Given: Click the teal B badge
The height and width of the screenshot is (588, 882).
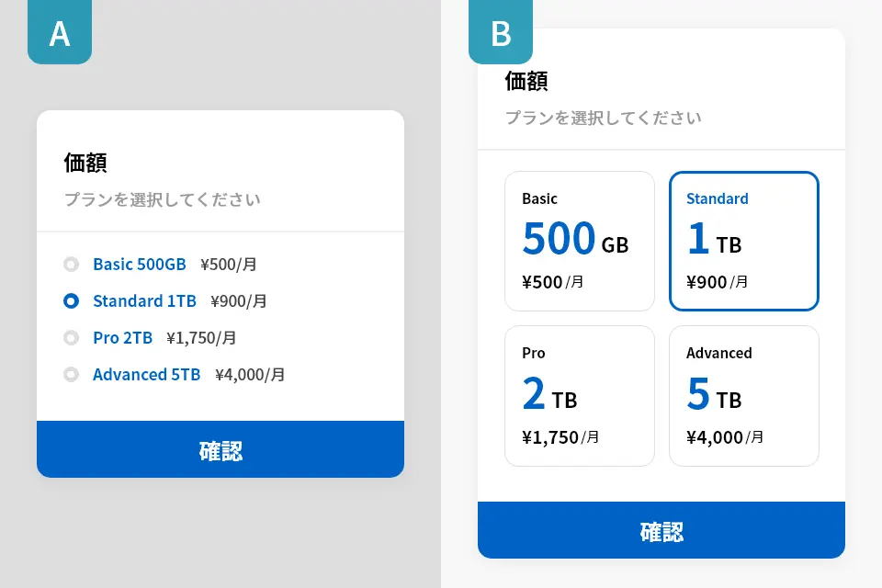Looking at the screenshot, I should [501, 33].
